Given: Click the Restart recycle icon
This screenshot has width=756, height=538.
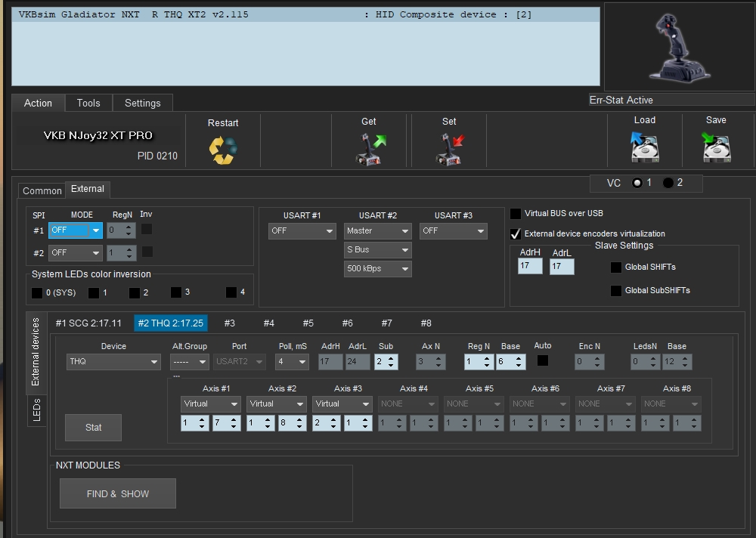Looking at the screenshot, I should 223,150.
